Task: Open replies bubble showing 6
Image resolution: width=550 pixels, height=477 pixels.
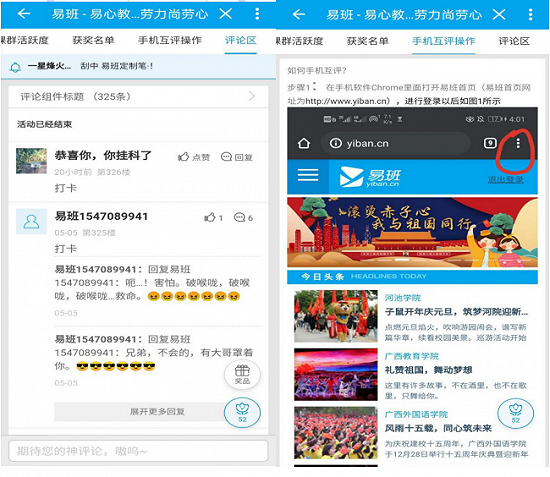Action: click(x=243, y=218)
